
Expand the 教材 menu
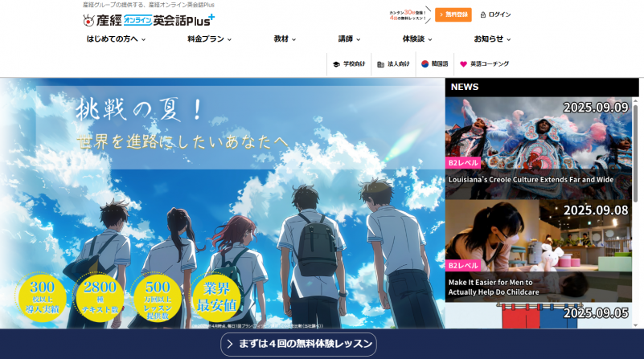pyautogui.click(x=285, y=39)
